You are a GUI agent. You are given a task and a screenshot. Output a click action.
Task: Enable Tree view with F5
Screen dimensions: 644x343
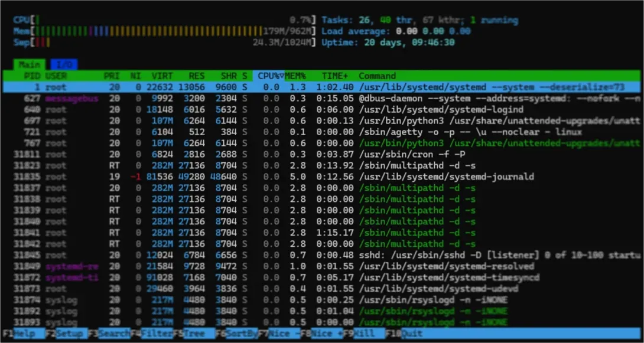point(195,334)
